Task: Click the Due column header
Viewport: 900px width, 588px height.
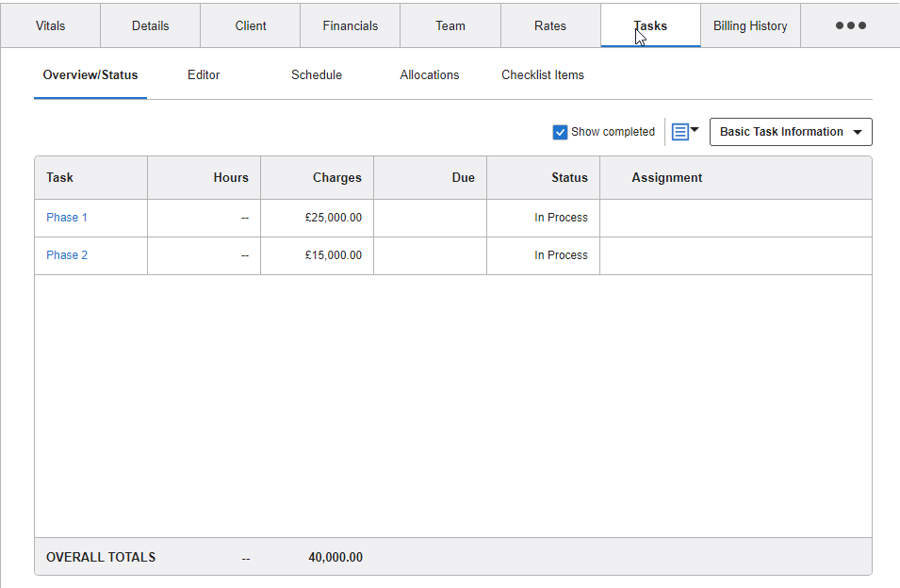Action: pyautogui.click(x=430, y=178)
